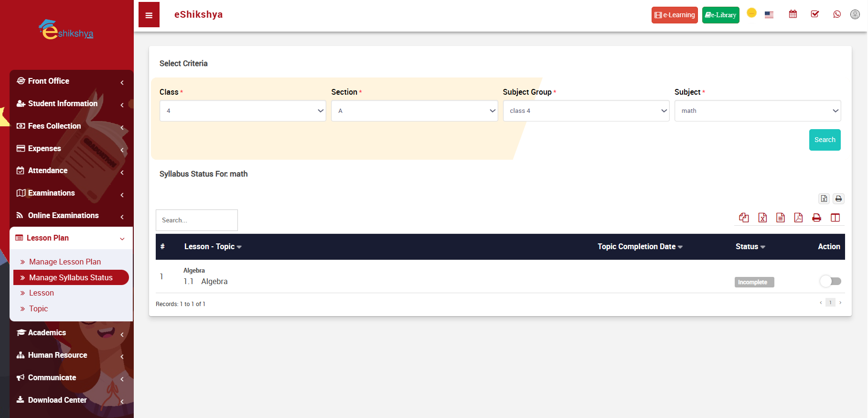Open the Subject Group dropdown
Screen dimensions: 868x418
pos(586,110)
